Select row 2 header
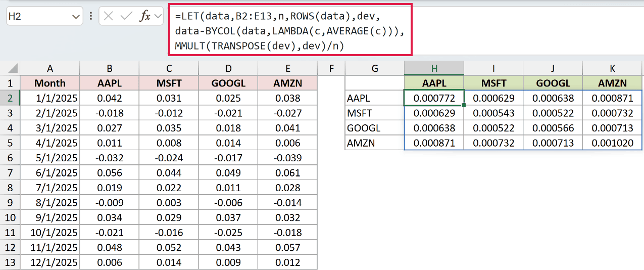Image resolution: width=644 pixels, height=270 pixels. [10, 98]
